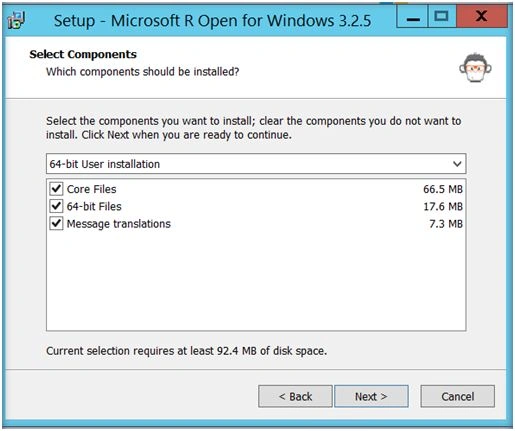This screenshot has width=515, height=431.
Task: Click the 66.5 MB size entry
Action: pos(443,189)
